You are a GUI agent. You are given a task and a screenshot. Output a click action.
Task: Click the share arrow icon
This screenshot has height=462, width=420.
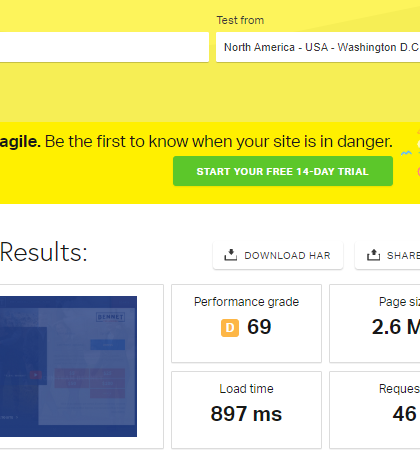point(373,255)
